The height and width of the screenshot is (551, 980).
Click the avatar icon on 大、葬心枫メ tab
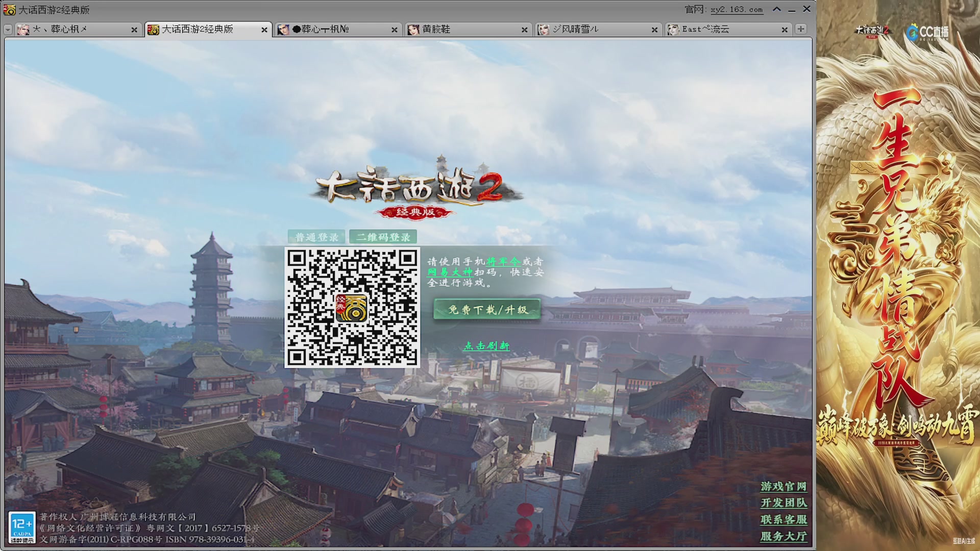[23, 30]
